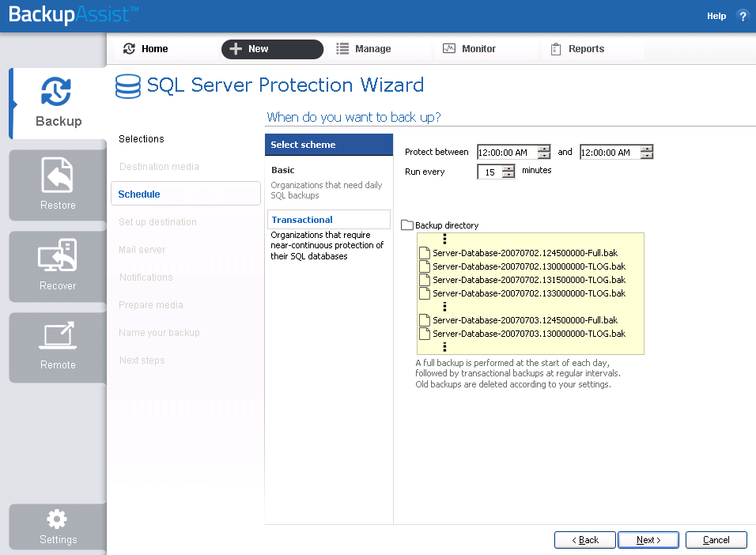Open Settings gear in sidebar
The image size is (756, 555).
58,527
